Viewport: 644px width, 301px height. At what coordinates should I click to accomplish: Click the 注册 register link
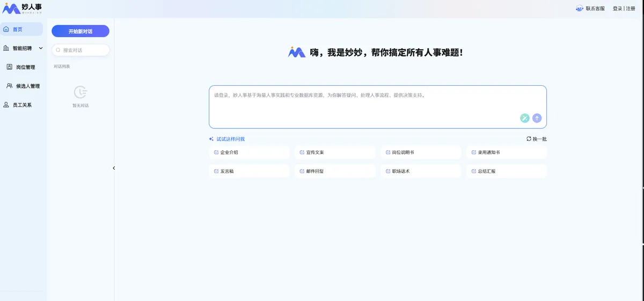(631, 9)
